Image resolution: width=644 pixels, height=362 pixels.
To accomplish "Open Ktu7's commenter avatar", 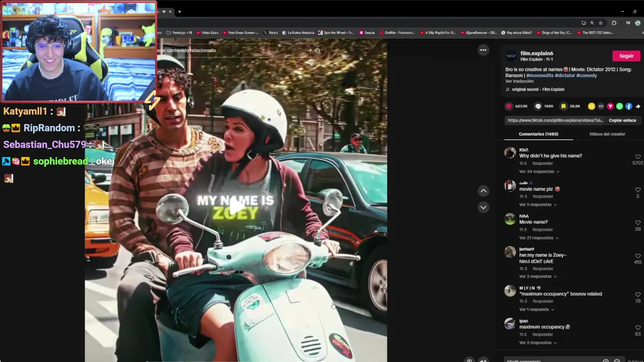I will 510,153.
